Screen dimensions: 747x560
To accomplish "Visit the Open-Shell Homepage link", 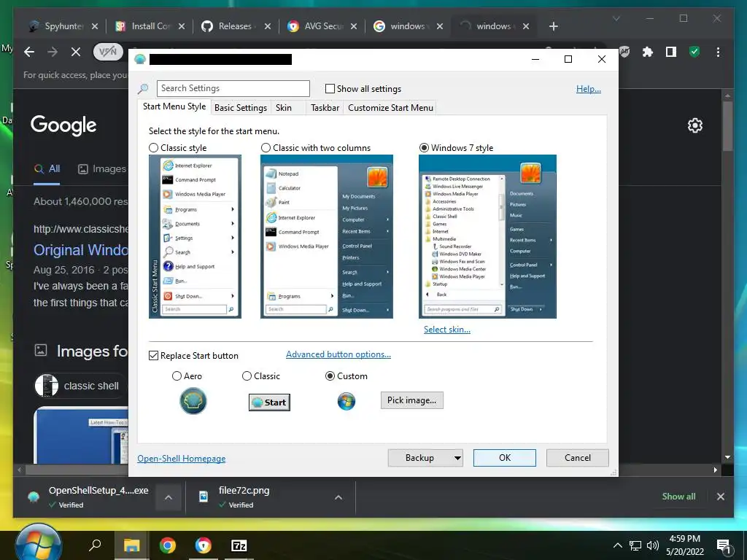I will pos(182,459).
